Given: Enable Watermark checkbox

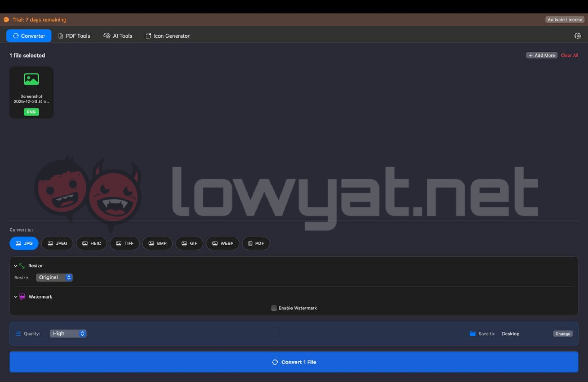Looking at the screenshot, I should (274, 308).
